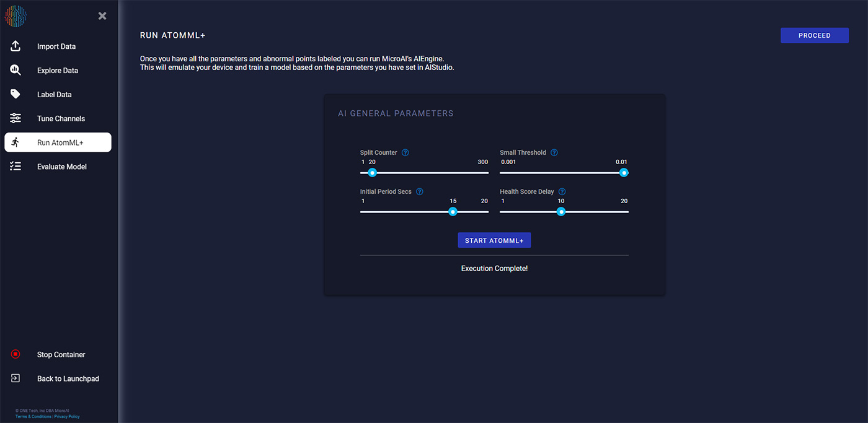This screenshot has width=868, height=423.
Task: Click the Proceed button
Action: 815,35
